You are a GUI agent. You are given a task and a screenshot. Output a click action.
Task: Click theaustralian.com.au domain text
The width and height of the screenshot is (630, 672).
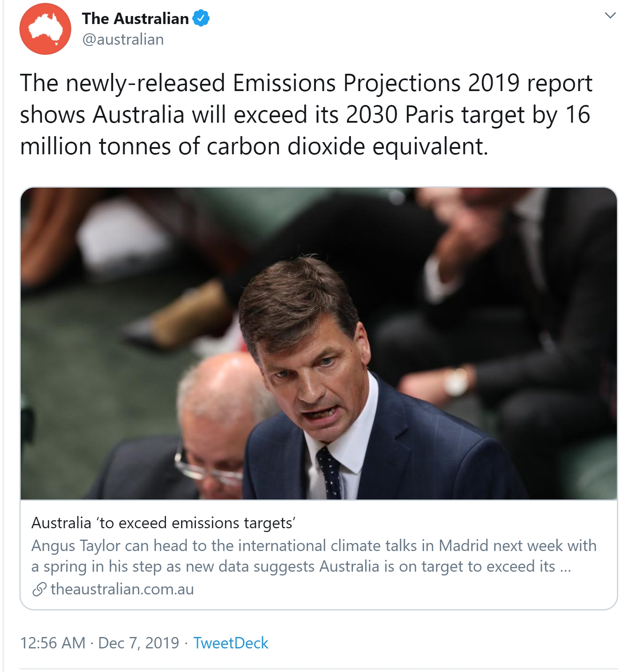122,589
